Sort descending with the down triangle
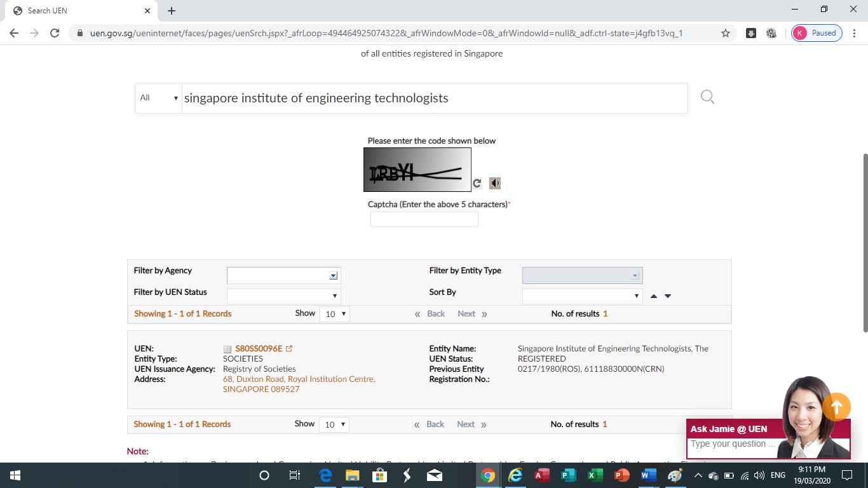 pos(668,296)
